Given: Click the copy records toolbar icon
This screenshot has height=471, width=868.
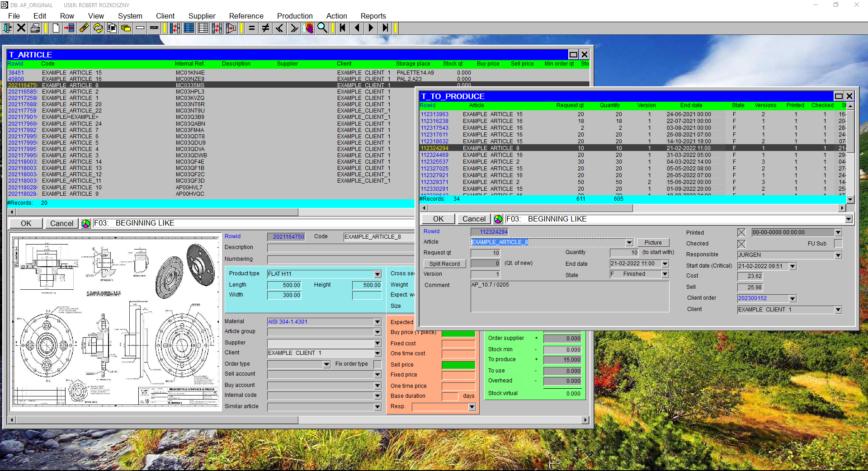Looking at the screenshot, I should [x=112, y=28].
